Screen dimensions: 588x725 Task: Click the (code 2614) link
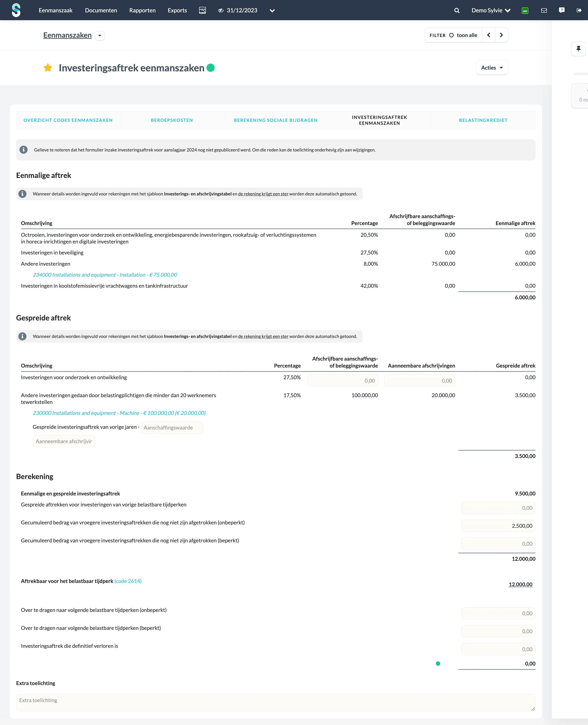pyautogui.click(x=128, y=581)
